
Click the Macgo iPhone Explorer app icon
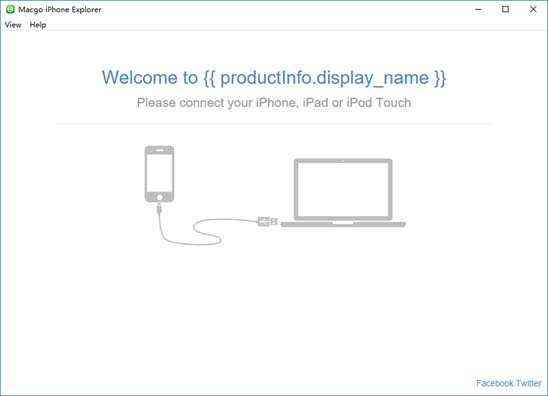10,9
